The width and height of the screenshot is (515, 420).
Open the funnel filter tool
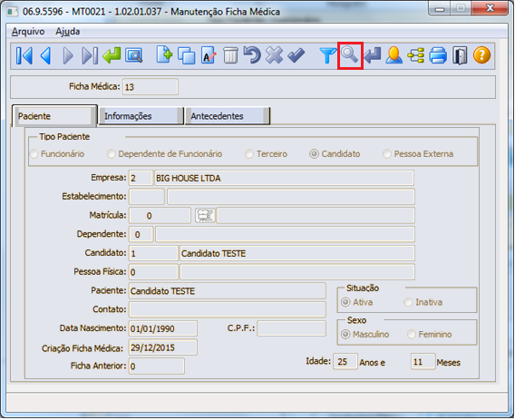pos(328,55)
